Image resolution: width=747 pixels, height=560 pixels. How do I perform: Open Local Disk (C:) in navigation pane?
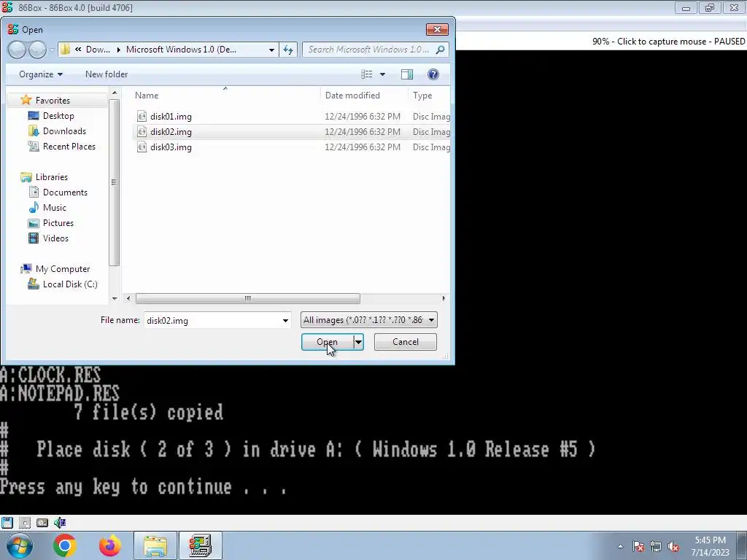(70, 284)
